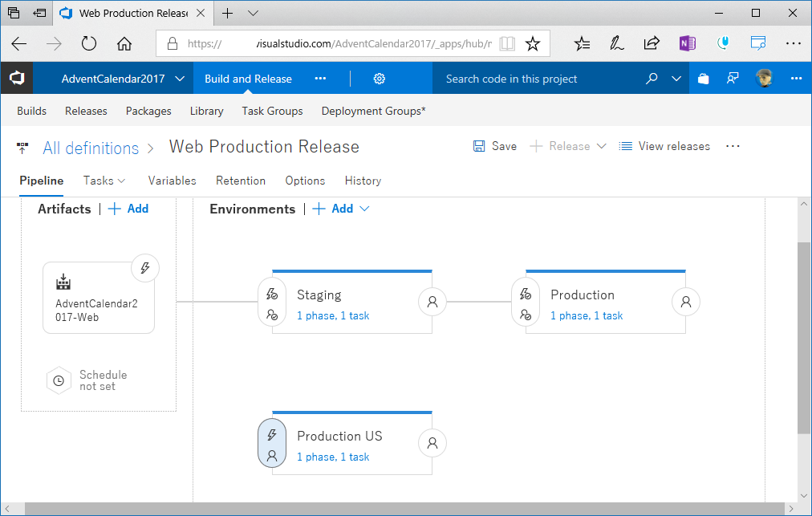The width and height of the screenshot is (812, 516).
Task: Open the feedback chat icon
Action: click(733, 79)
